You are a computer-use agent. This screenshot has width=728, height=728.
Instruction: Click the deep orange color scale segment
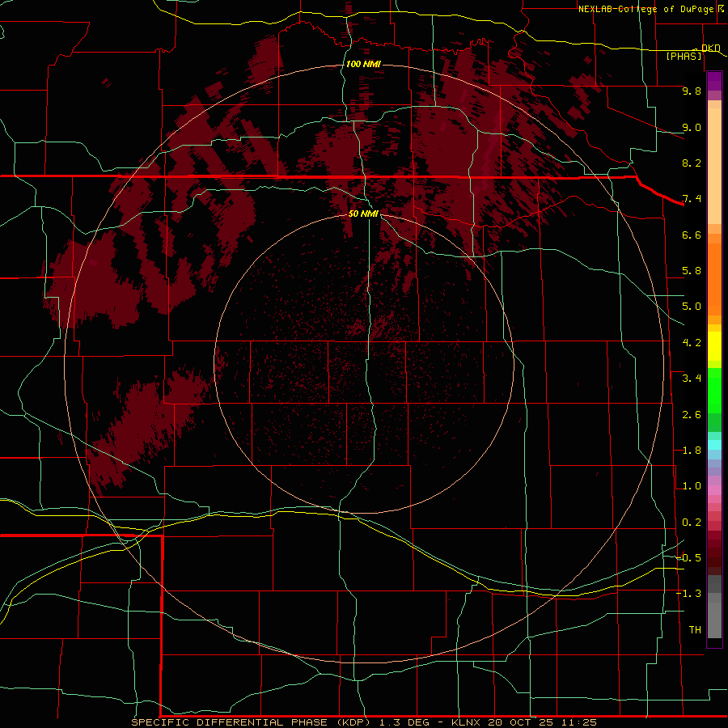(714, 279)
